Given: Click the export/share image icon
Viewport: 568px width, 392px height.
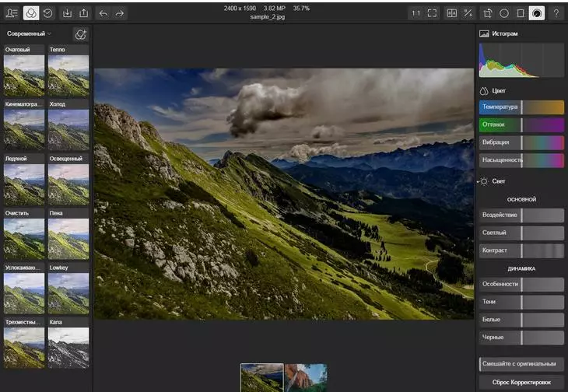Looking at the screenshot, I should click(x=84, y=13).
